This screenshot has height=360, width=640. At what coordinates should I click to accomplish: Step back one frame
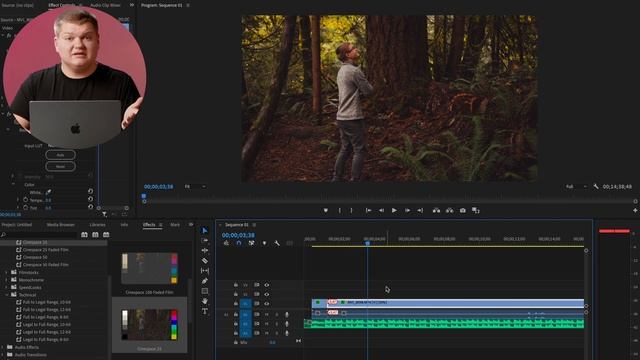(x=381, y=211)
